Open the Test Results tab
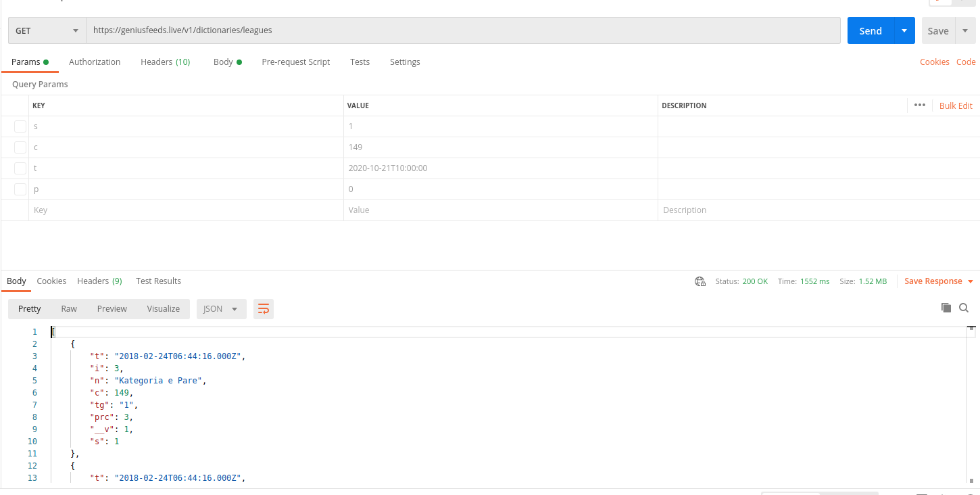Image resolution: width=980 pixels, height=495 pixels. [158, 281]
